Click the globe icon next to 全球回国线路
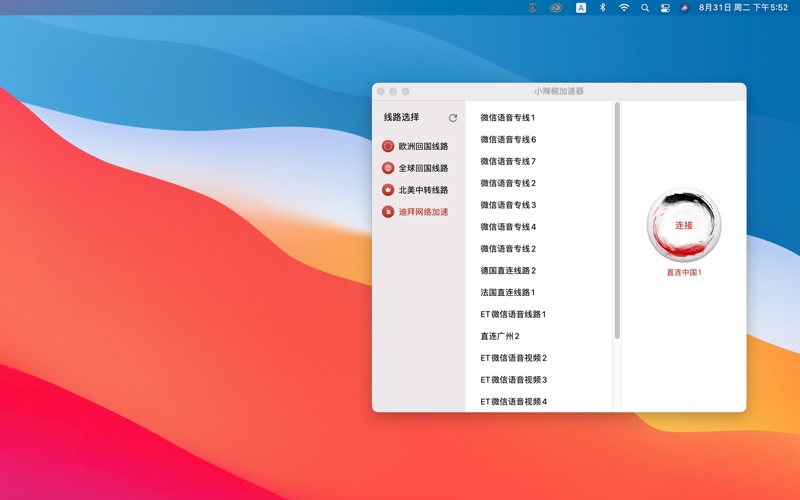The image size is (800, 500). [388, 168]
